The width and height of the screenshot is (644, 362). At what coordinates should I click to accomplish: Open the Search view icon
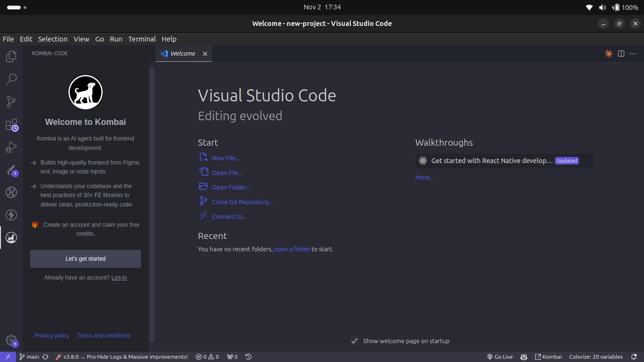point(11,79)
